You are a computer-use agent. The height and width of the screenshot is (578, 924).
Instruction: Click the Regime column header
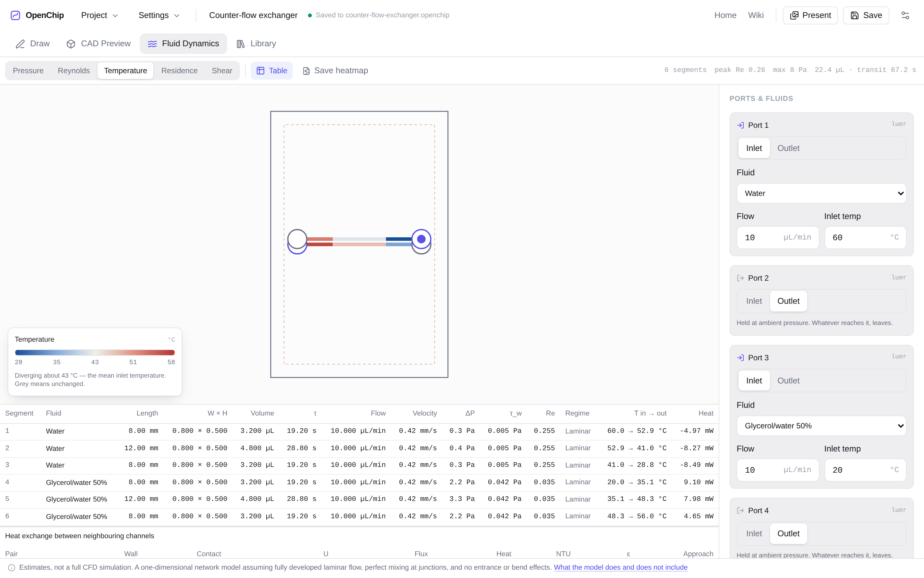[x=577, y=413]
